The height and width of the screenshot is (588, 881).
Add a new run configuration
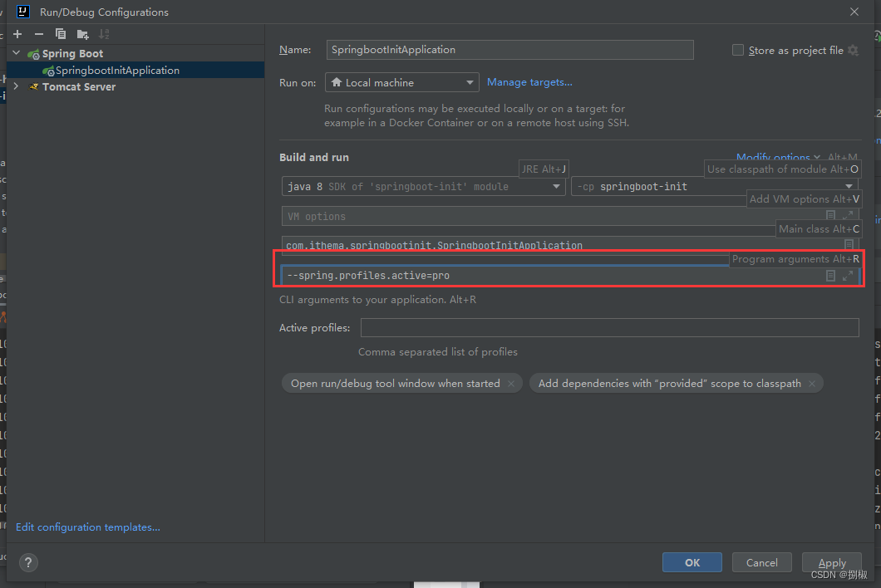click(17, 34)
